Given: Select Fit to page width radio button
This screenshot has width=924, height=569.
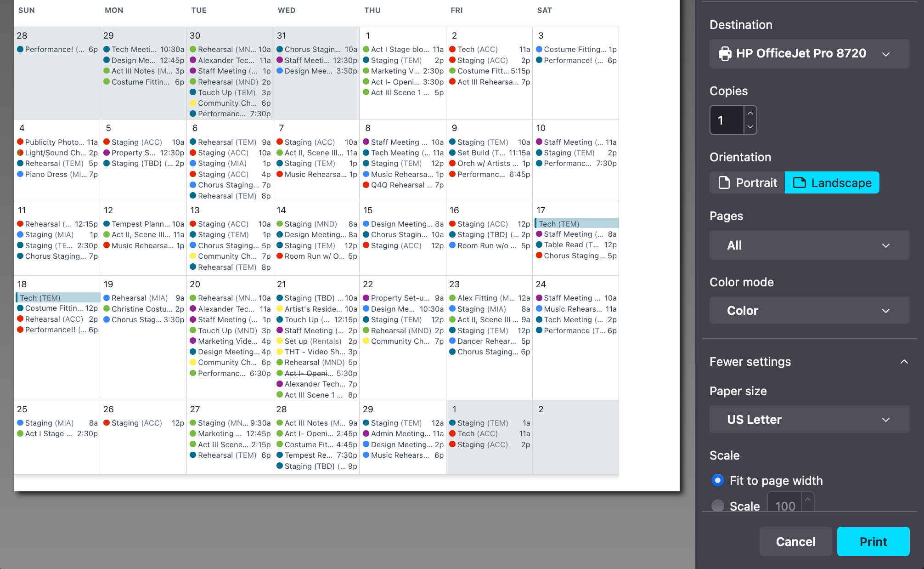Looking at the screenshot, I should tap(718, 481).
